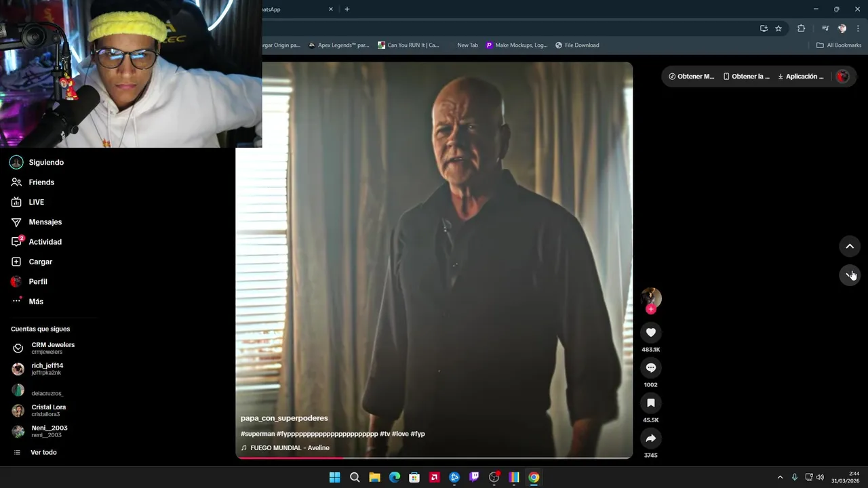Screen dimensions: 868x488
Task: Go to LIVE in sidebar
Action: pyautogui.click(x=27, y=202)
